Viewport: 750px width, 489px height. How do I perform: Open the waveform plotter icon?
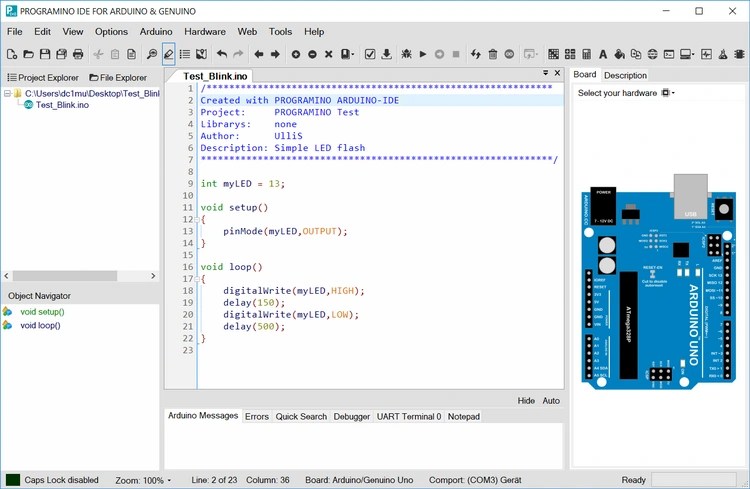click(x=706, y=54)
